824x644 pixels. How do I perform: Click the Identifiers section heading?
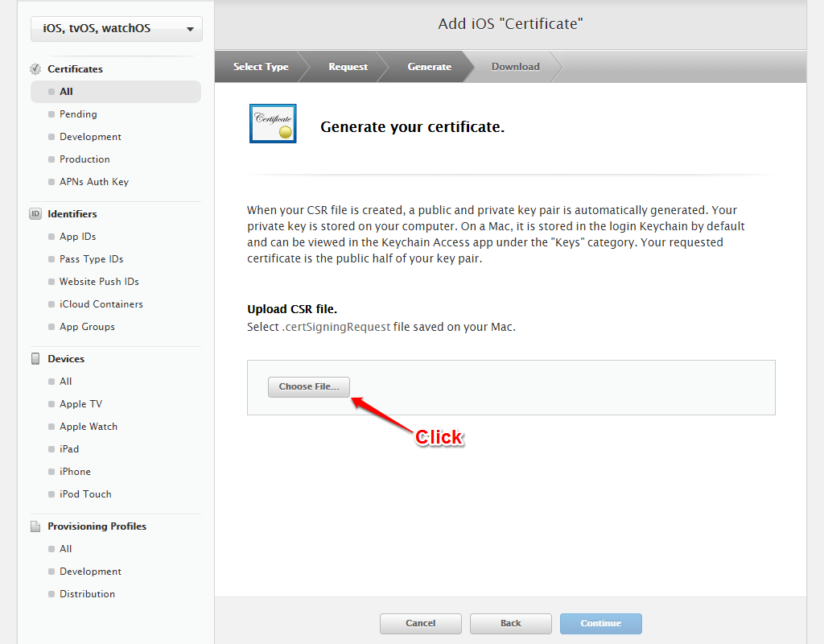(x=72, y=214)
